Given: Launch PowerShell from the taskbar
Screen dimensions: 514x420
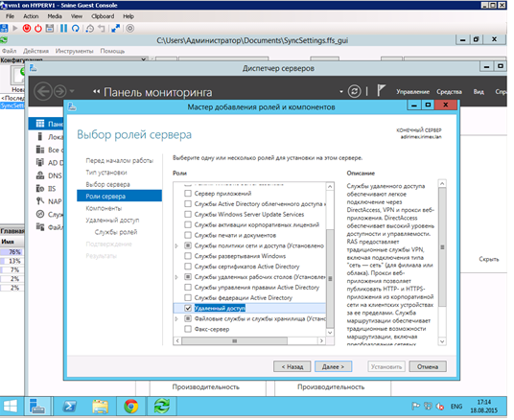Looking at the screenshot, I should [x=70, y=407].
